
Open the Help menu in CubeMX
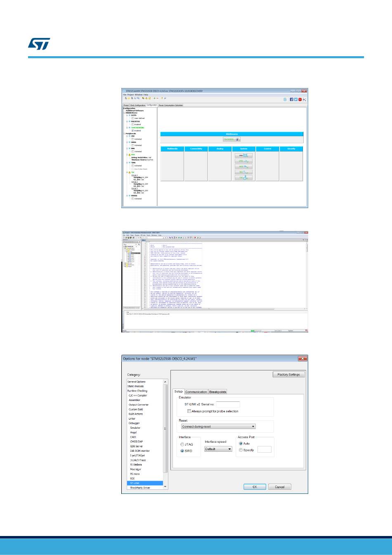pos(146,95)
